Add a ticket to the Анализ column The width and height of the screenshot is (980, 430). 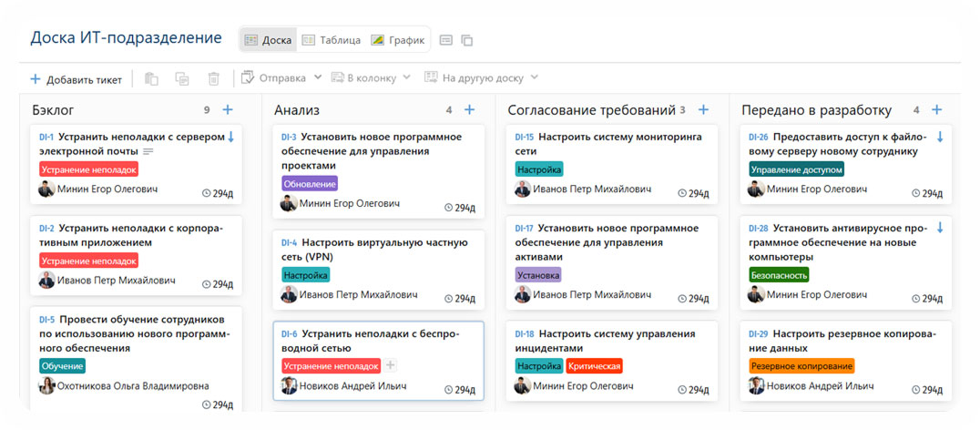470,110
